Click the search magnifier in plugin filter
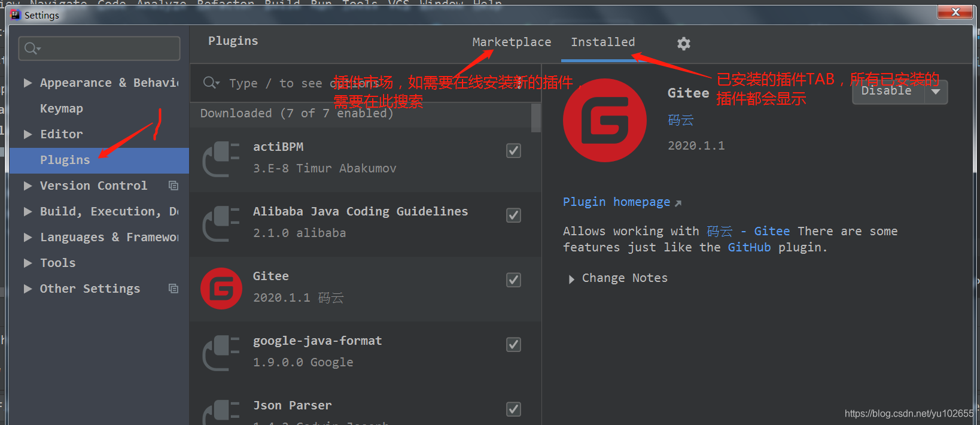The height and width of the screenshot is (425, 980). (x=211, y=83)
